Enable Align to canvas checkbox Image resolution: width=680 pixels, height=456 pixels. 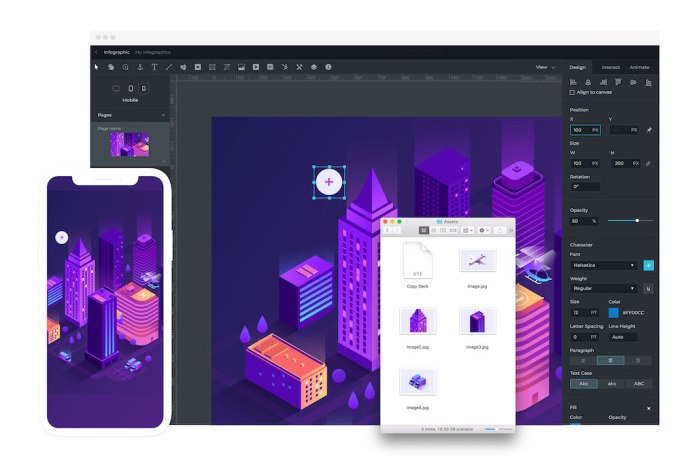coord(572,92)
